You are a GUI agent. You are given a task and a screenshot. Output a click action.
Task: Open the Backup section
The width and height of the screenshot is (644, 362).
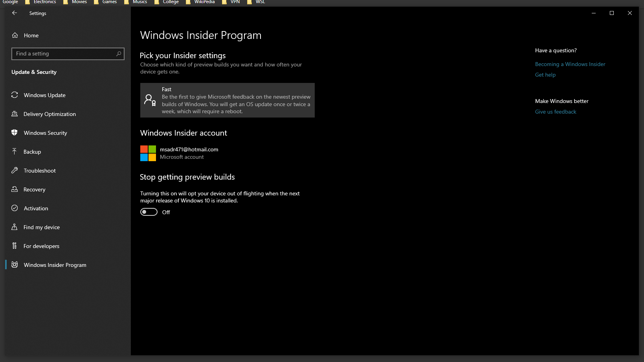tap(32, 152)
